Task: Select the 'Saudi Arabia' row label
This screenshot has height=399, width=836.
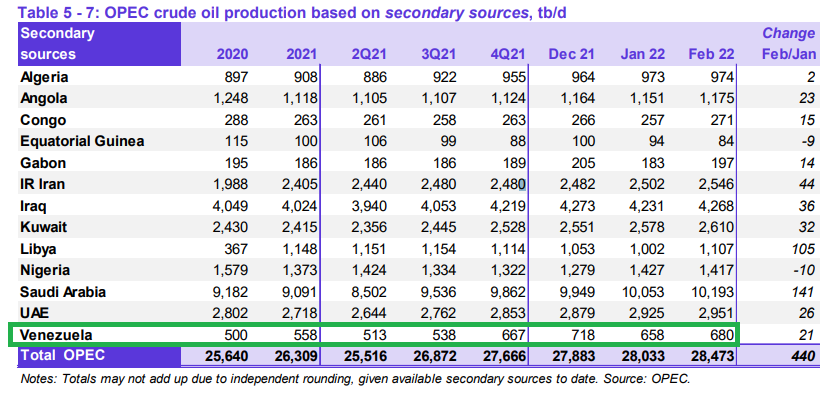Action: pos(63,292)
